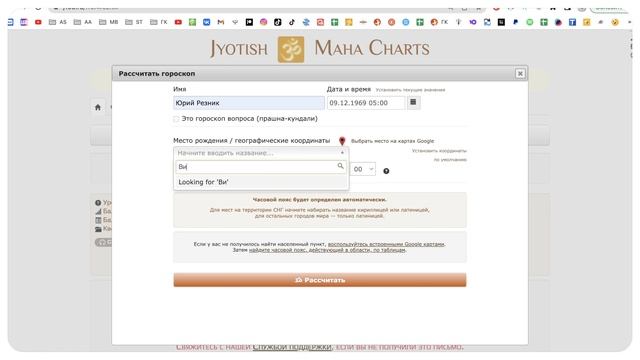Open the VK bookmark icon
This screenshot has width=640, height=360.
(x=207, y=22)
